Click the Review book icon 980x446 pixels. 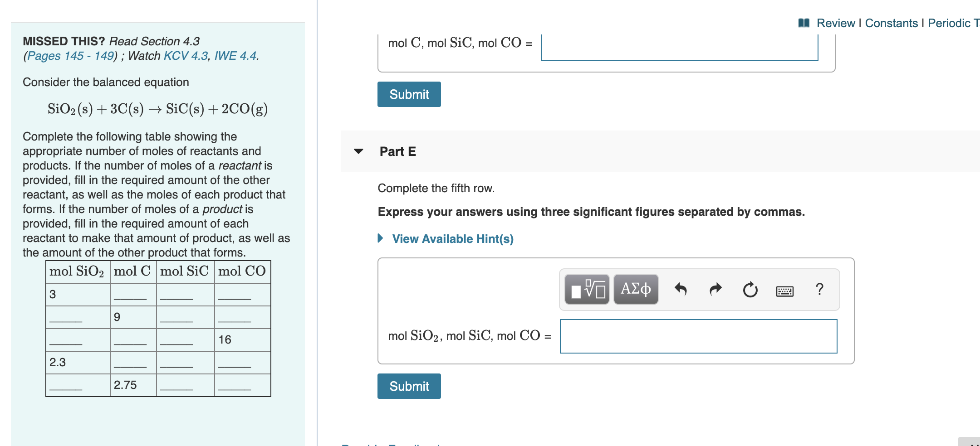point(804,23)
